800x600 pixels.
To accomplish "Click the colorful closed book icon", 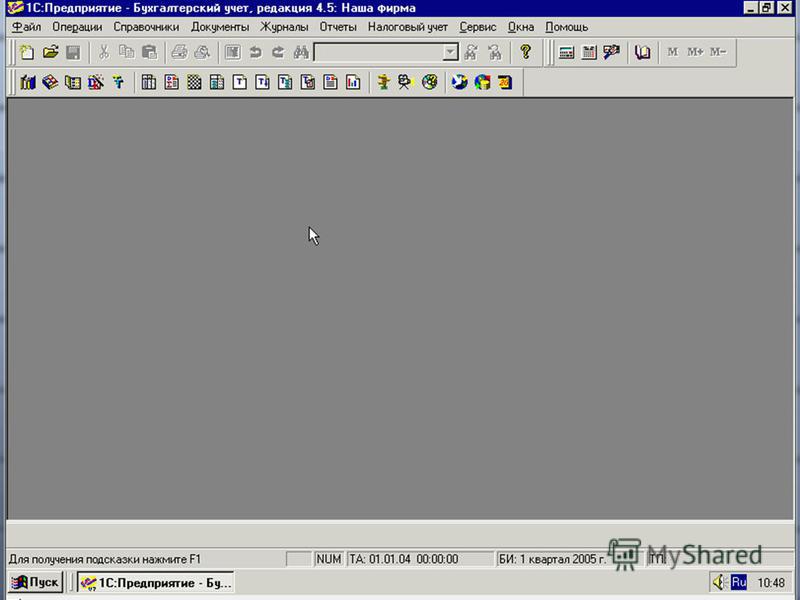I will click(x=50, y=82).
